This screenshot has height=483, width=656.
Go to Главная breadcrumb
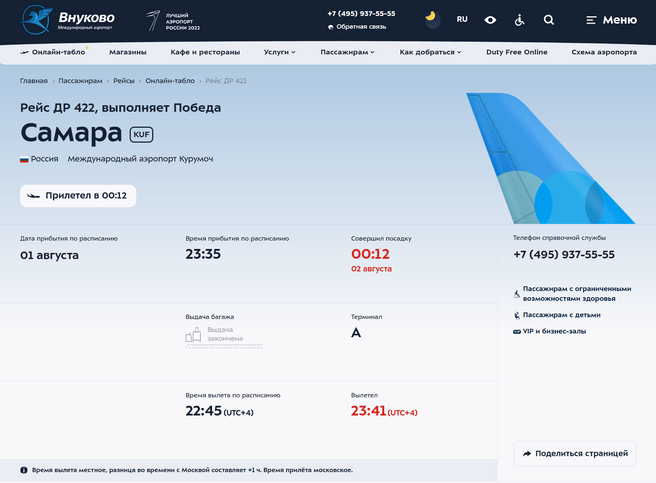pos(33,81)
